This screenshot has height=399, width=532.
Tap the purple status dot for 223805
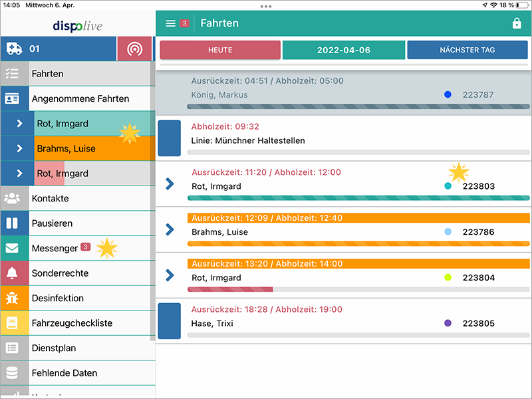click(x=448, y=323)
